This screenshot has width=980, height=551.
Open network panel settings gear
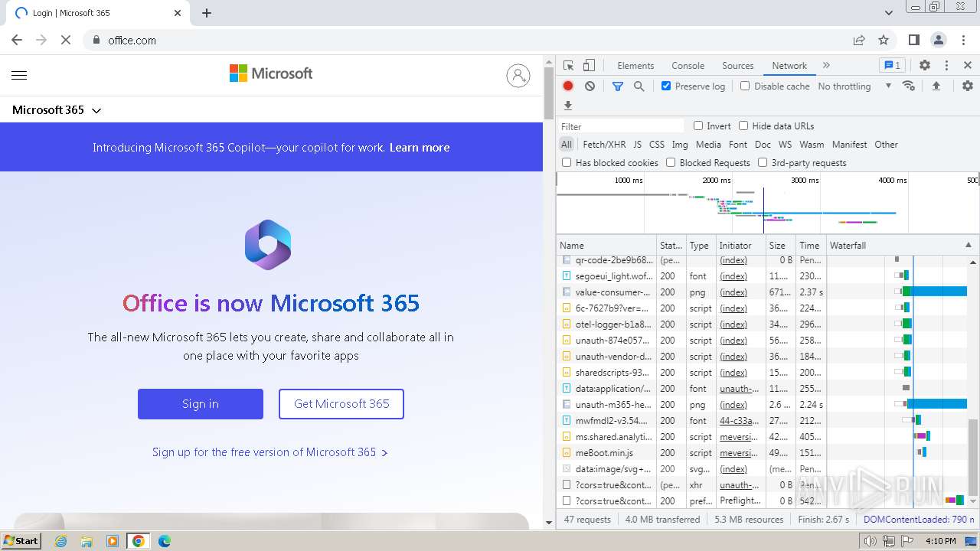pyautogui.click(x=968, y=86)
